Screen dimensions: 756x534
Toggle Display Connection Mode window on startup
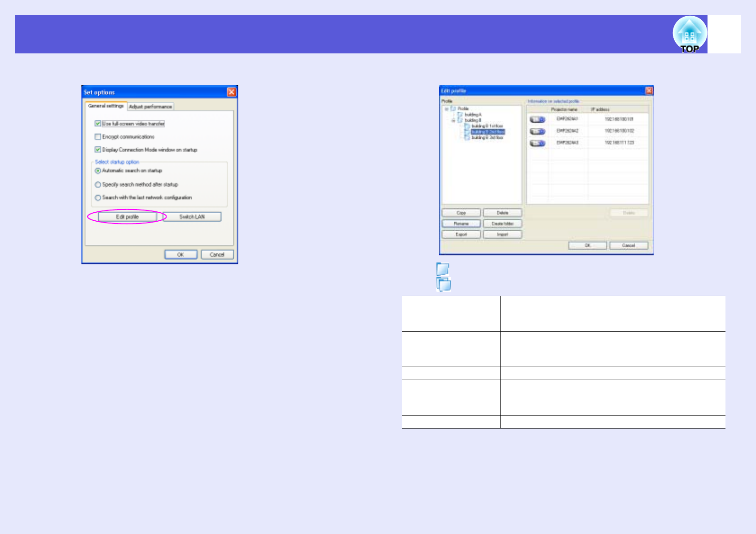pos(97,149)
